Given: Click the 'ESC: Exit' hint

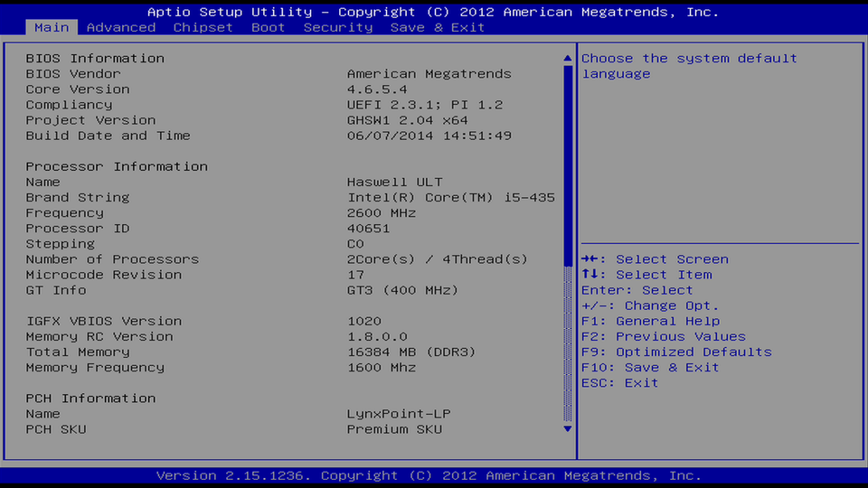Looking at the screenshot, I should (x=619, y=383).
